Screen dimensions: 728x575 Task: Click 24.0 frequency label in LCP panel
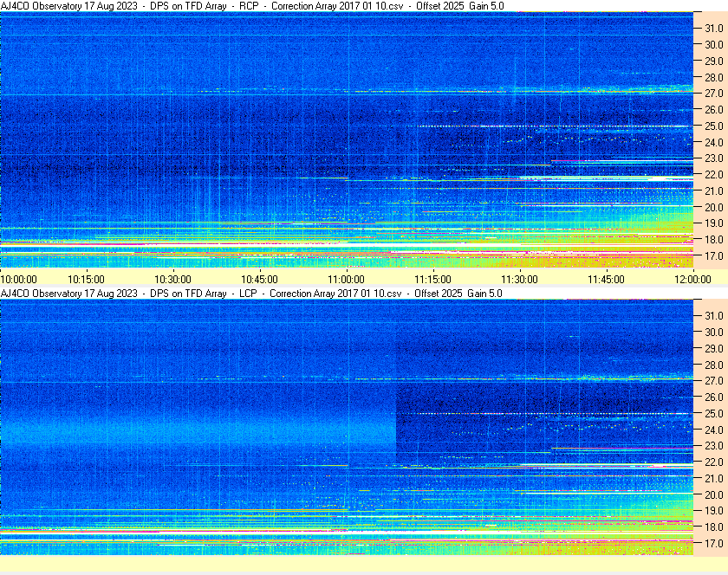coord(713,430)
